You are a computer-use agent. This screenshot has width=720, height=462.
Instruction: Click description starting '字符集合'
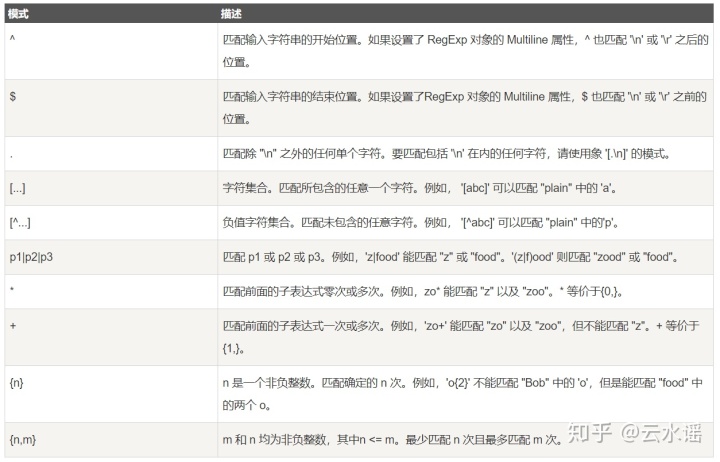465,188
